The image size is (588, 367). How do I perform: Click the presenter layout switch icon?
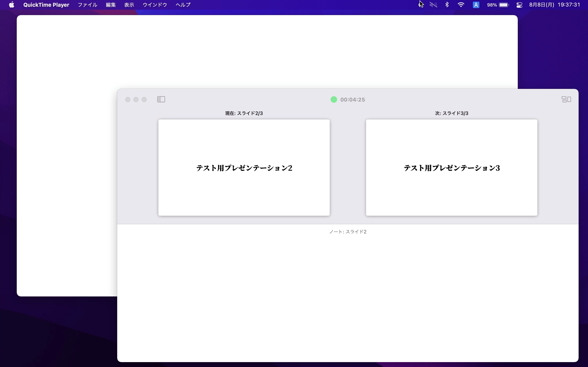tap(566, 99)
